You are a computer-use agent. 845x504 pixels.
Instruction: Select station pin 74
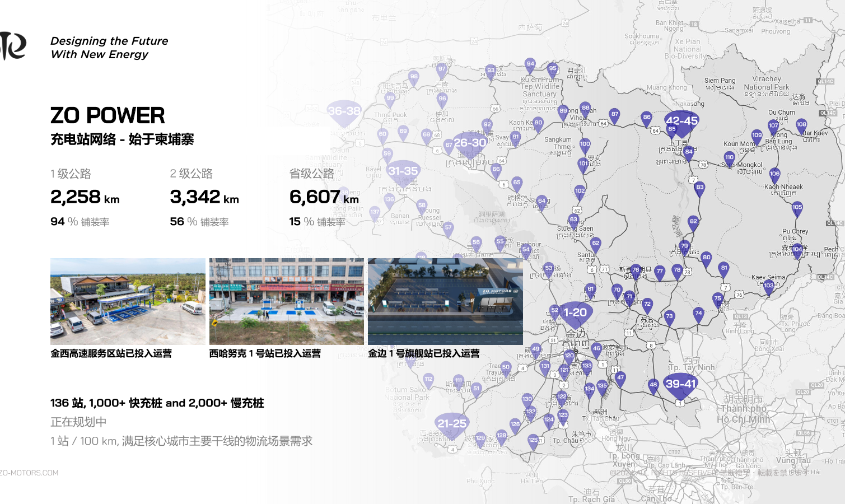(x=698, y=315)
